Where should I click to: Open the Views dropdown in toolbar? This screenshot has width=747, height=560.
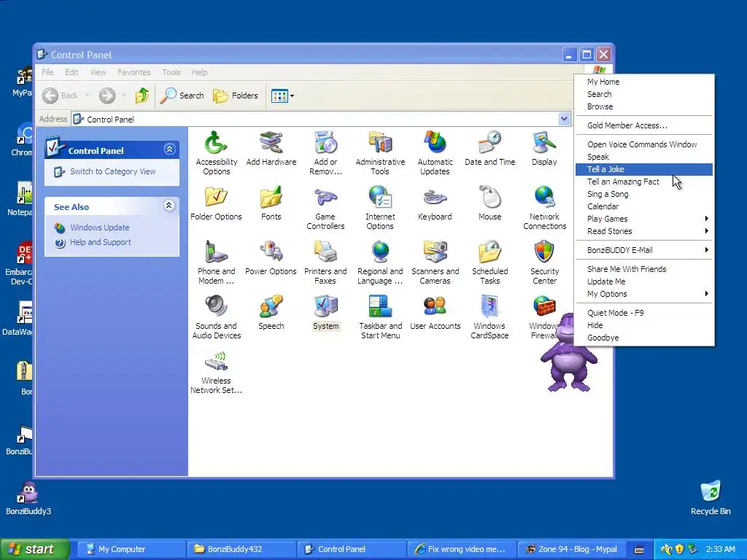coord(282,96)
